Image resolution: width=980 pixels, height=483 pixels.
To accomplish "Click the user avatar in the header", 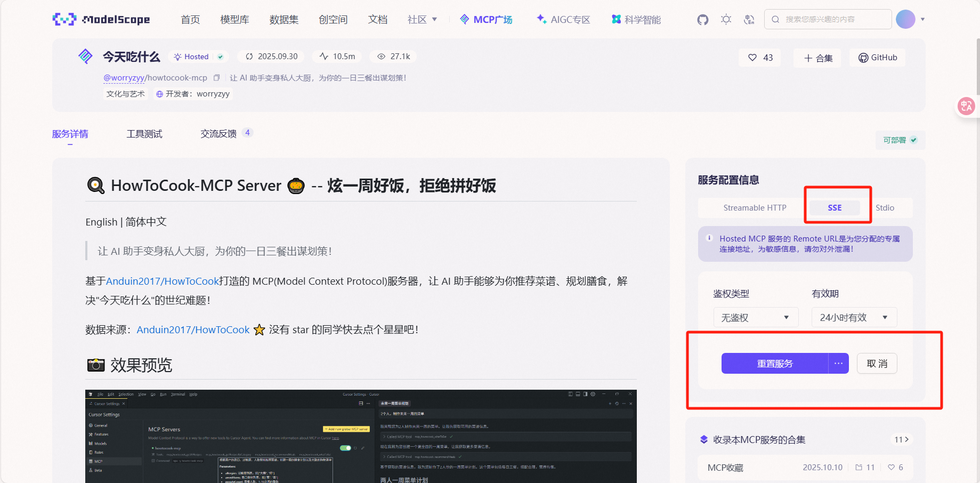I will (x=905, y=19).
